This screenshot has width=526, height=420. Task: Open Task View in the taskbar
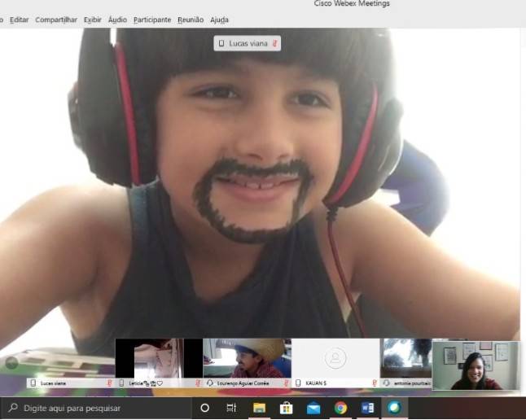231,408
